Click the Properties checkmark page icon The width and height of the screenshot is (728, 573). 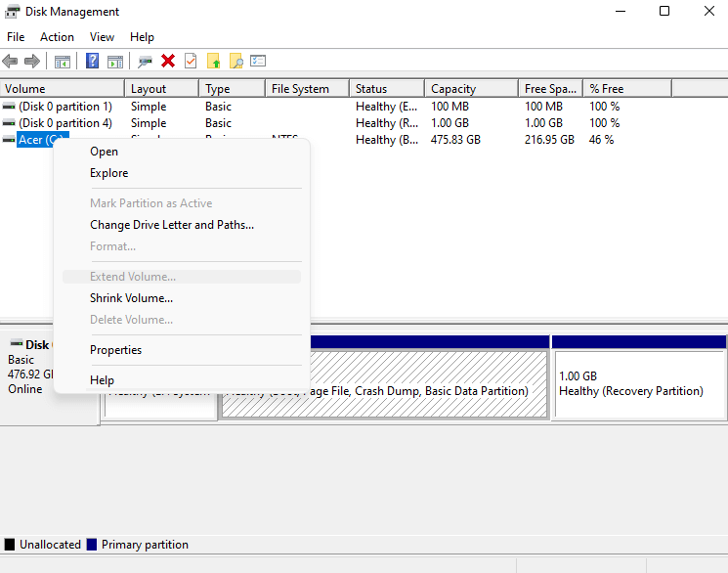click(x=191, y=61)
